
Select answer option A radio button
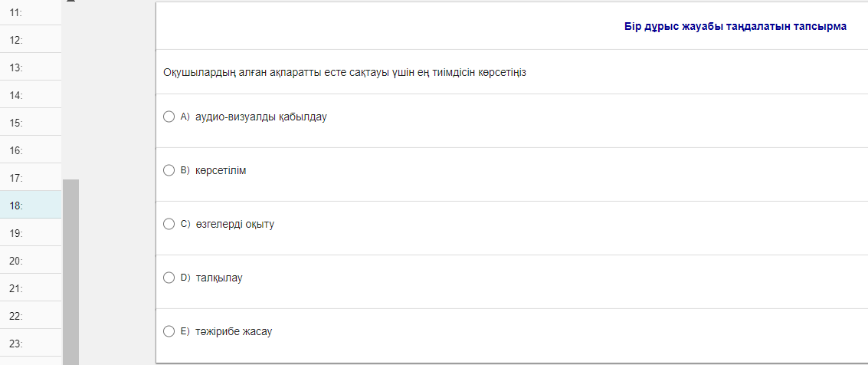tap(169, 117)
